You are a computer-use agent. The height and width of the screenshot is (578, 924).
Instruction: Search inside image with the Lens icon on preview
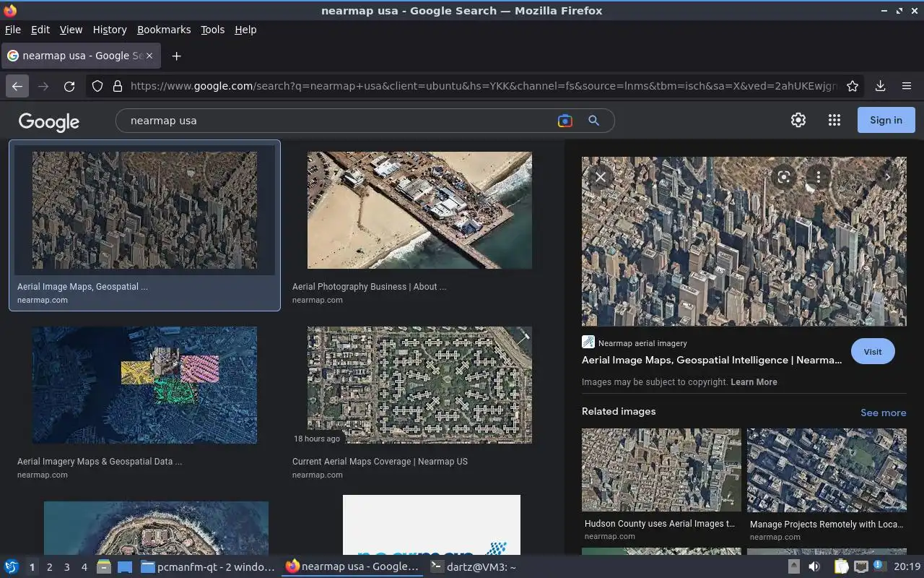pyautogui.click(x=784, y=177)
